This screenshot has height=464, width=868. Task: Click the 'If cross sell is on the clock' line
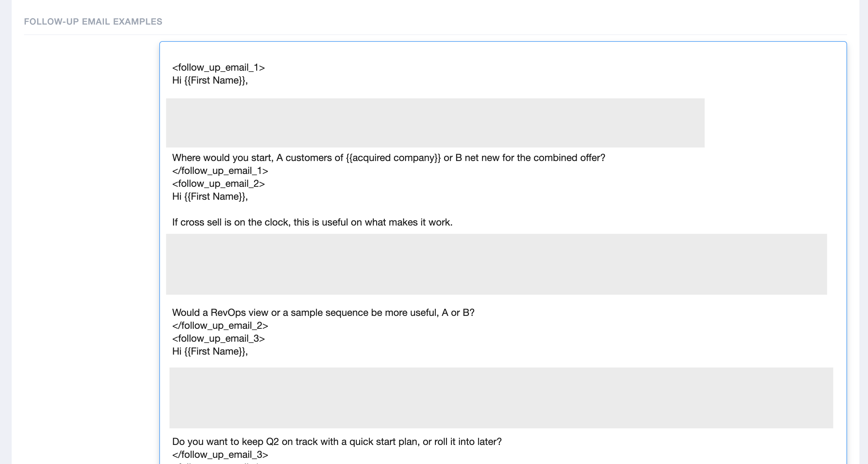click(x=313, y=222)
